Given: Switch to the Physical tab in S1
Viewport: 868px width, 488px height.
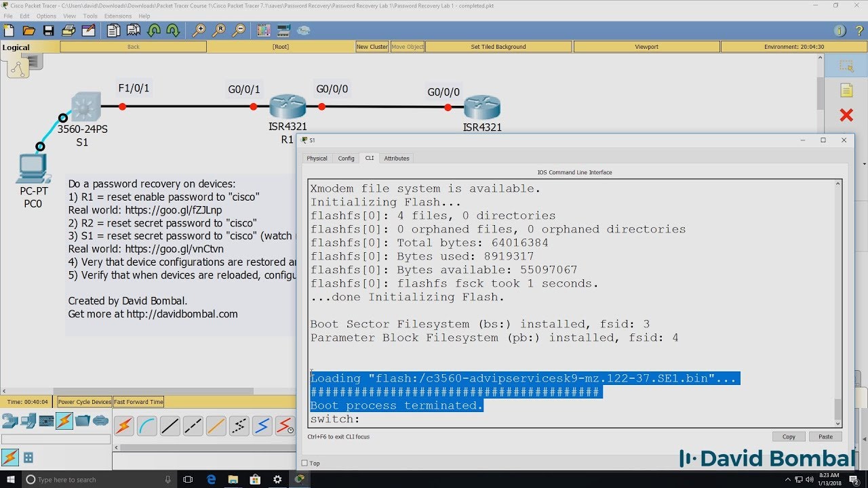Looking at the screenshot, I should tap(317, 158).
